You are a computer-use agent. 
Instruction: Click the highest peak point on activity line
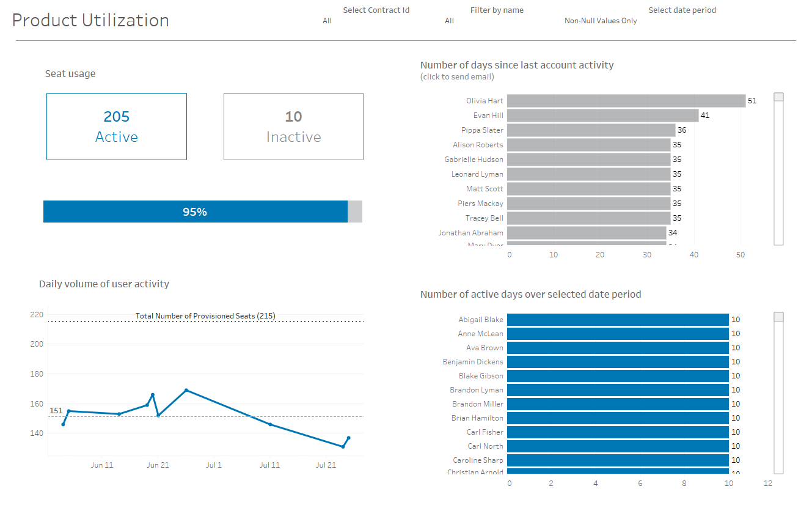pos(186,390)
